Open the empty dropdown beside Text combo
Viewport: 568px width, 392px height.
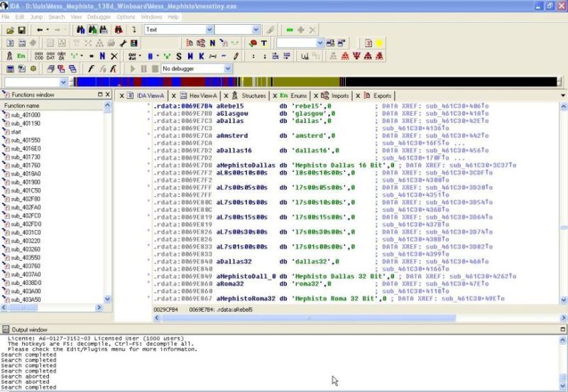point(256,30)
